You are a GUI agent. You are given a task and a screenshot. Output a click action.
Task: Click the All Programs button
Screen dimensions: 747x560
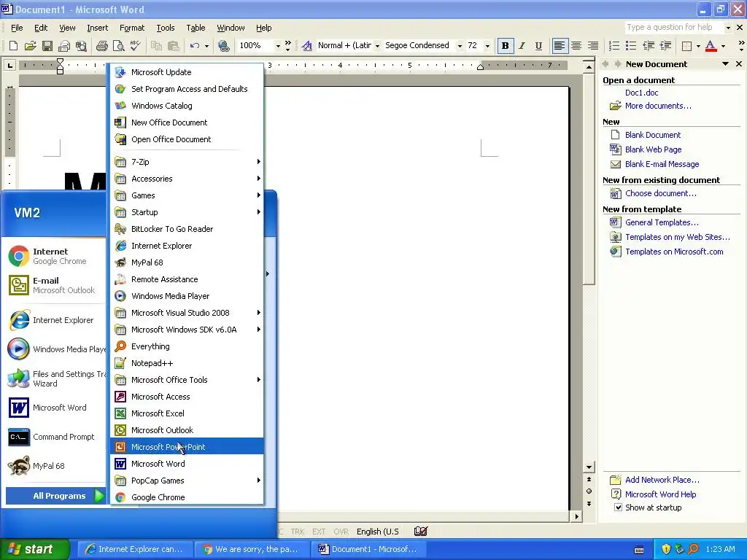pyautogui.click(x=55, y=496)
